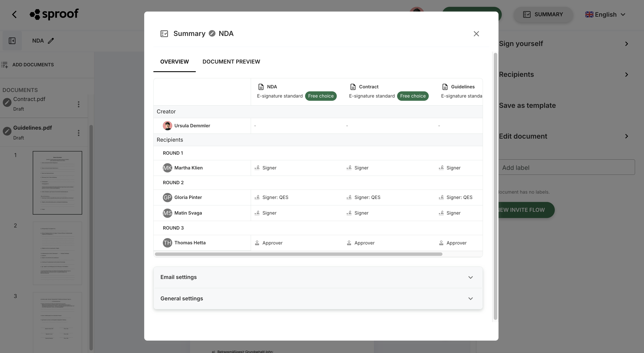Click QES signer icon for Gloria Pinter under Contract

point(349,197)
